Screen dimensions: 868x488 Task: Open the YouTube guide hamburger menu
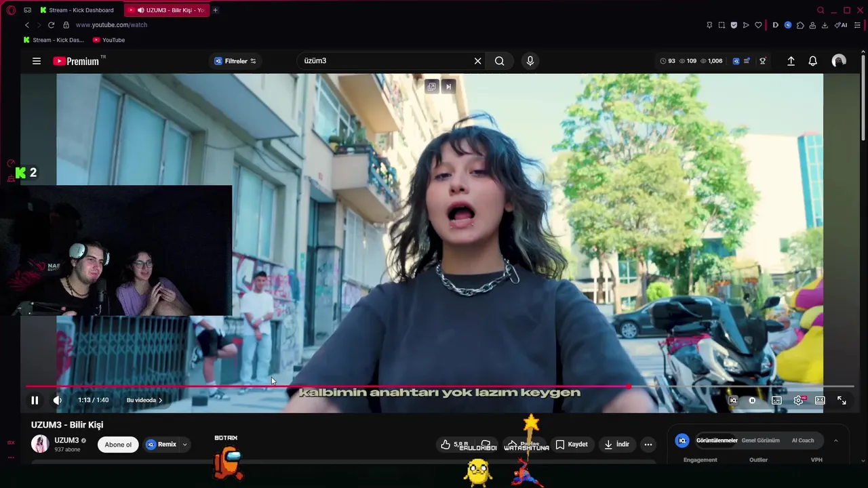37,61
